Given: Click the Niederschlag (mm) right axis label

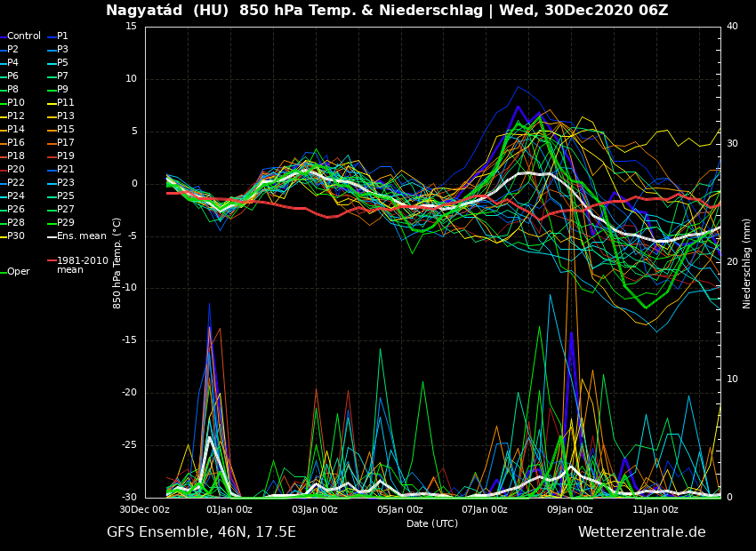Looking at the screenshot, I should tap(747, 263).
